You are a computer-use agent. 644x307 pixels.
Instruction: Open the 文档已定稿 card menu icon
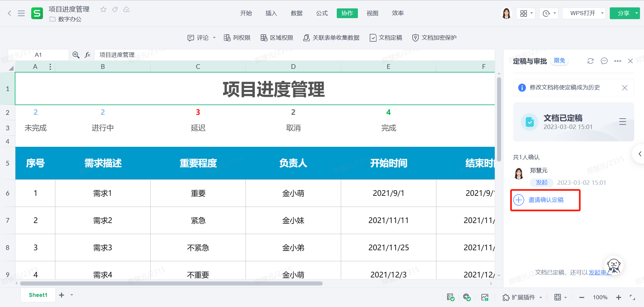point(623,122)
